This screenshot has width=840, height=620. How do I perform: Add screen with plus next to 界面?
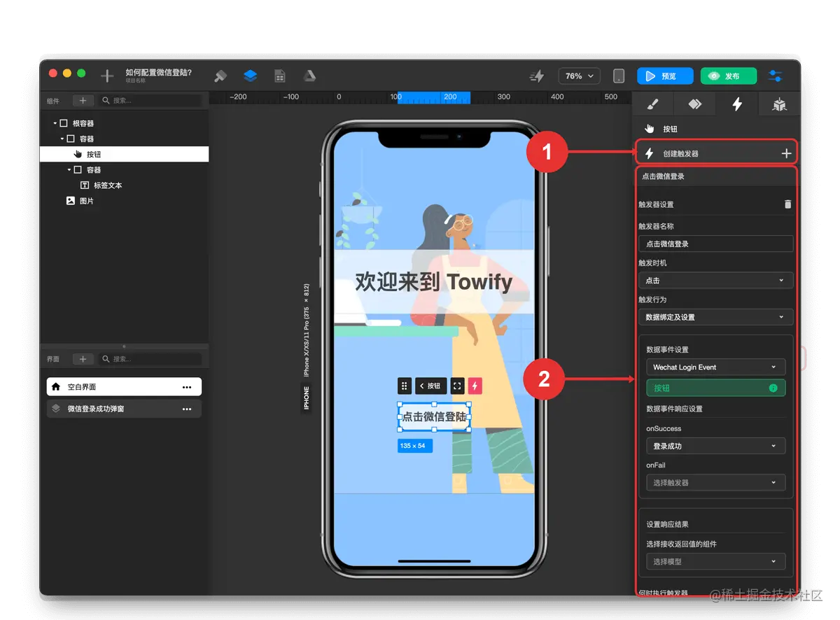click(x=83, y=359)
